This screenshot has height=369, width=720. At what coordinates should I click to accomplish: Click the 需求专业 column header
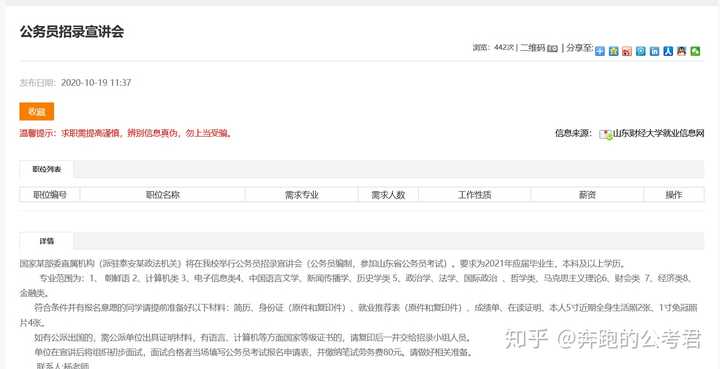click(302, 195)
